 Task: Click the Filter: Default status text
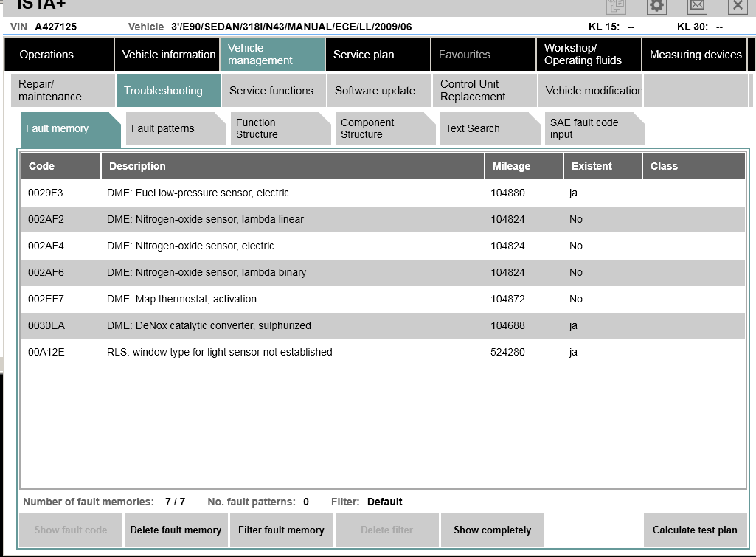[x=367, y=502]
